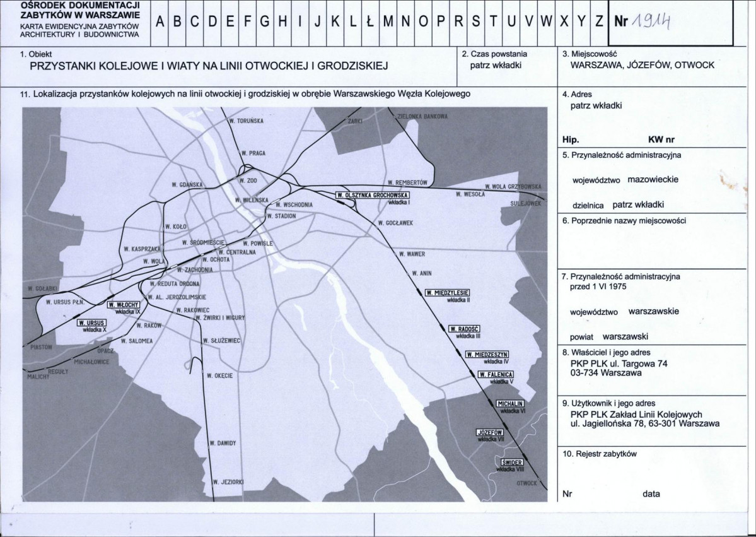
Task: Select the letter box "Ł" in header
Action: pos(370,23)
